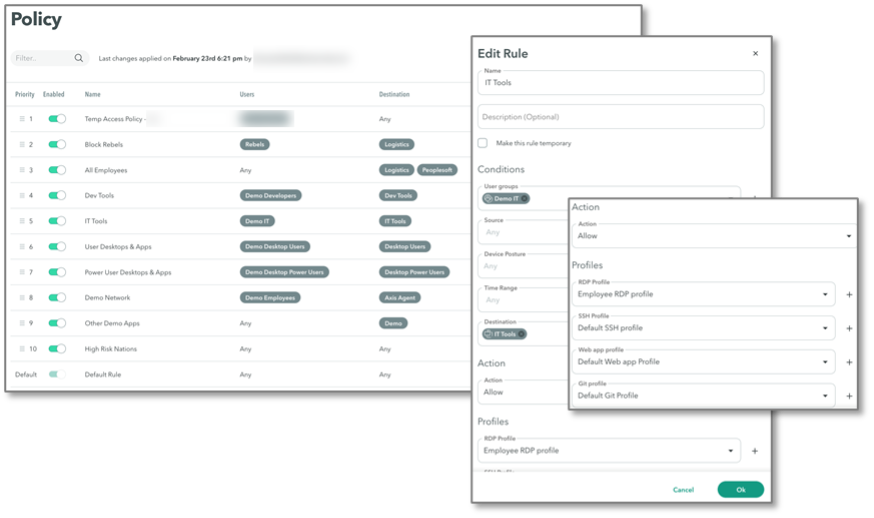The height and width of the screenshot is (518, 874).
Task: Click the Cancel link
Action: point(683,490)
